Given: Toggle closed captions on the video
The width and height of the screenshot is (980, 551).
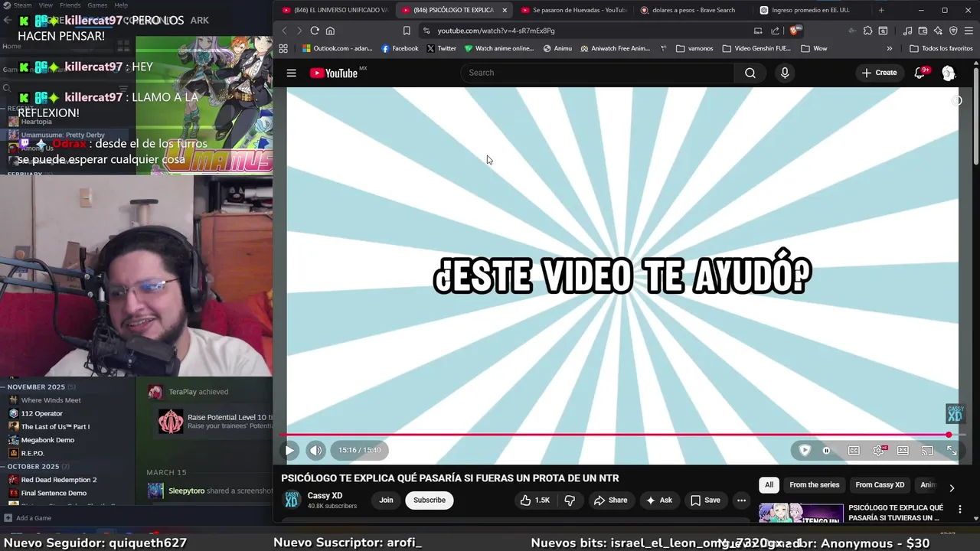Looking at the screenshot, I should [x=854, y=450].
